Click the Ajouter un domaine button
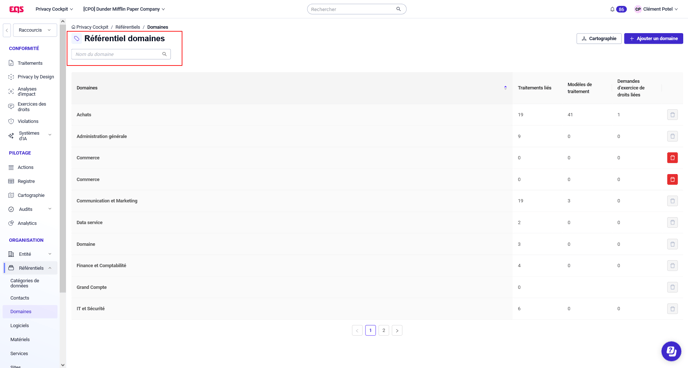 (x=653, y=39)
